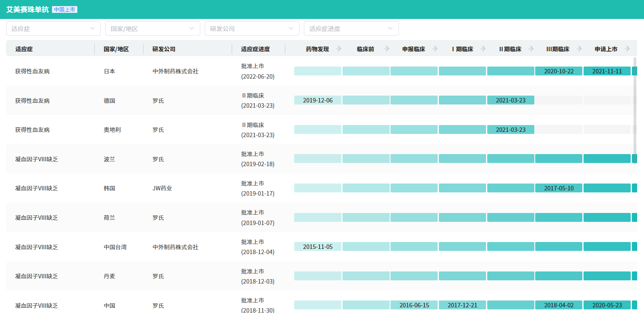Click arrow icon after 申报临床 column header
The height and width of the screenshot is (313, 644).
pos(435,49)
